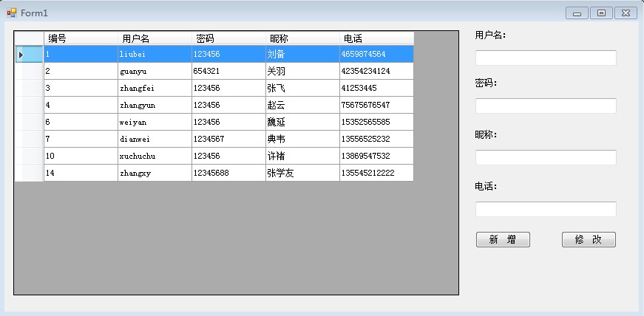This screenshot has height=316, width=644.
Task: Select cell 'dianwei'
Action: (x=155, y=139)
